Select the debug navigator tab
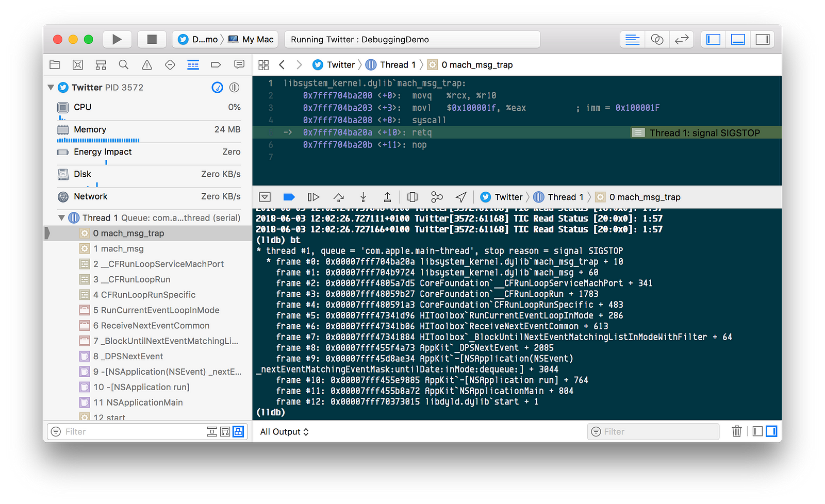This screenshot has width=825, height=504. 193,64
